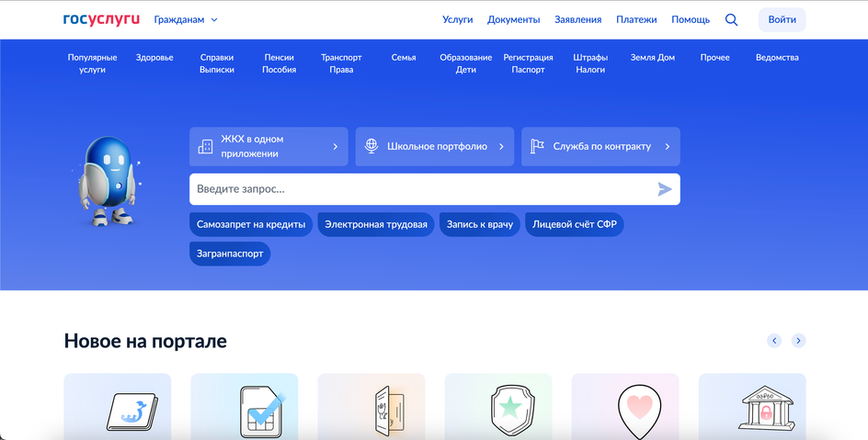The height and width of the screenshot is (440, 868).
Task: Open ЖКХ в одном приложении card chevron
Action: 335,146
